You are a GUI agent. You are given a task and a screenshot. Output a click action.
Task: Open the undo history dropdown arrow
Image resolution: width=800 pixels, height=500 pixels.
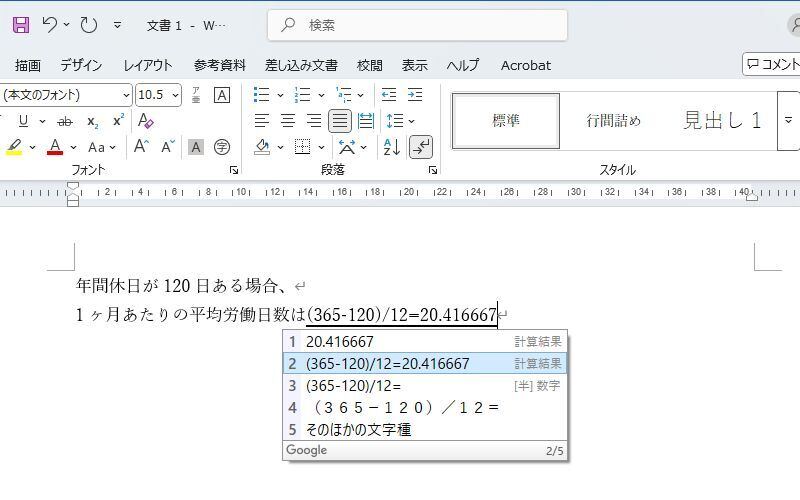click(x=66, y=24)
